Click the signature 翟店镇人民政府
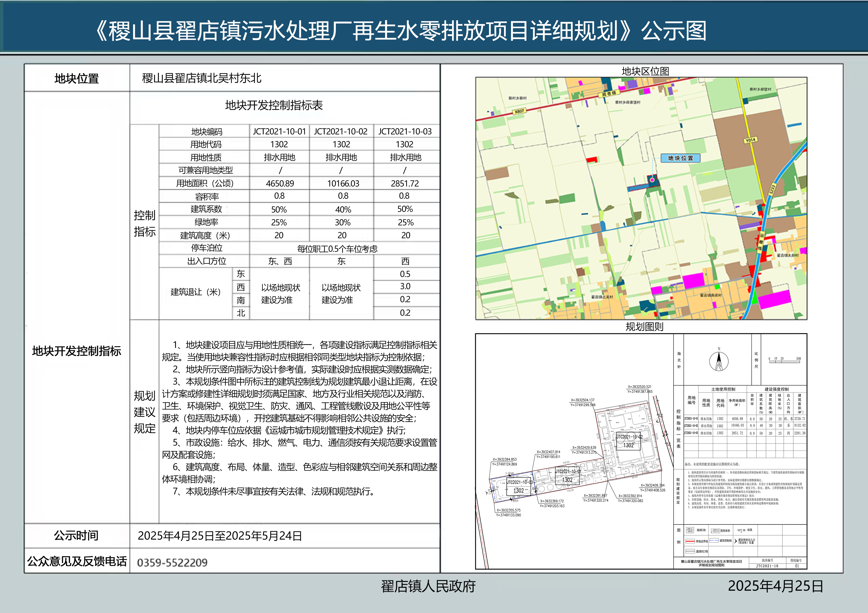Viewport: 868px width, 613px height. pos(428,586)
